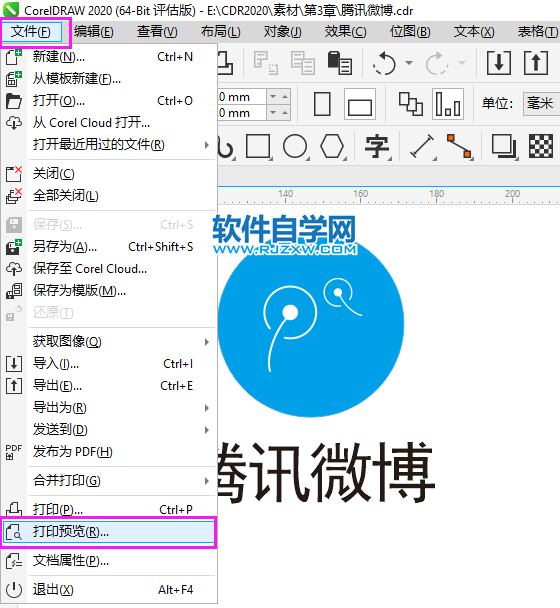Open the 效果(C) menu

(345, 31)
